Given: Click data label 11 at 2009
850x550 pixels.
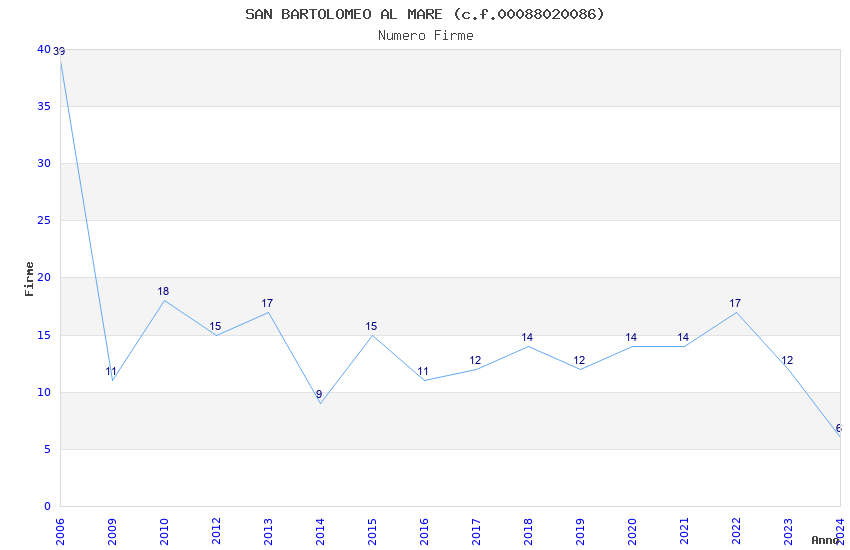Looking at the screenshot, I should [111, 372].
